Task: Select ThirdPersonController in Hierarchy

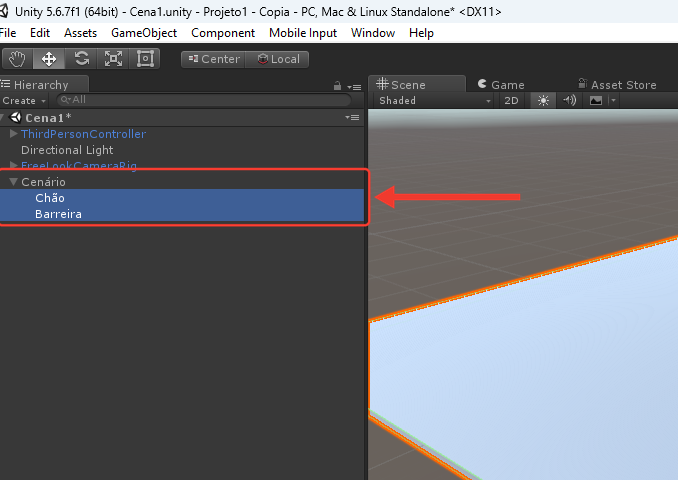Action: pos(83,134)
